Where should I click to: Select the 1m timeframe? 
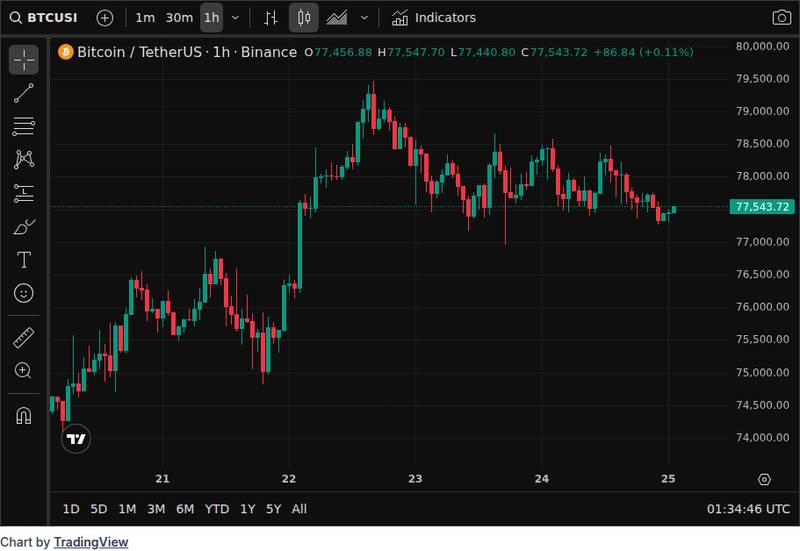(145, 18)
